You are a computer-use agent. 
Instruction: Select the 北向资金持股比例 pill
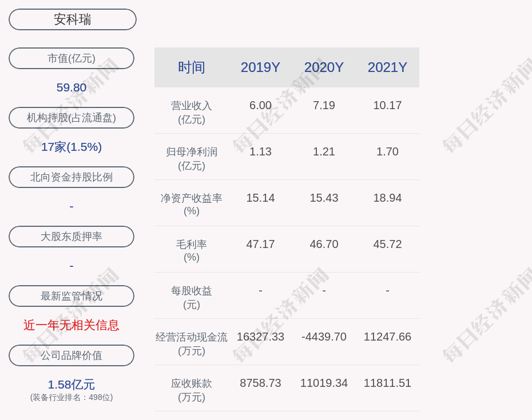point(72,177)
